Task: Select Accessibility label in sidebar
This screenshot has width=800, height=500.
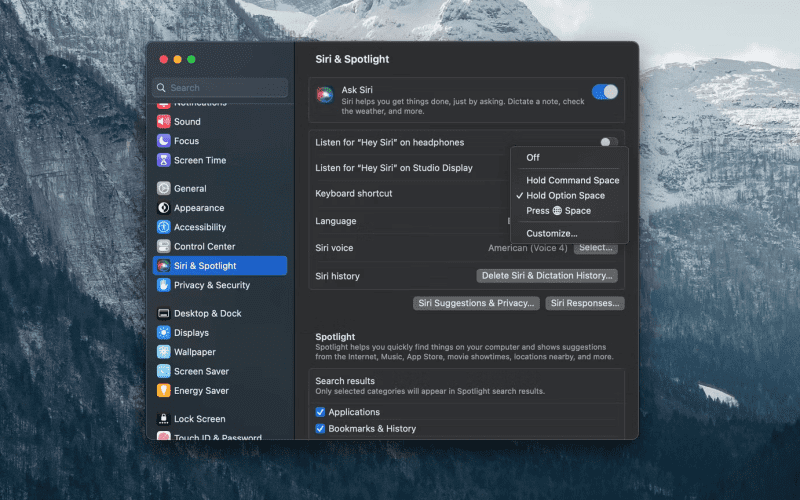Action: 200,227
